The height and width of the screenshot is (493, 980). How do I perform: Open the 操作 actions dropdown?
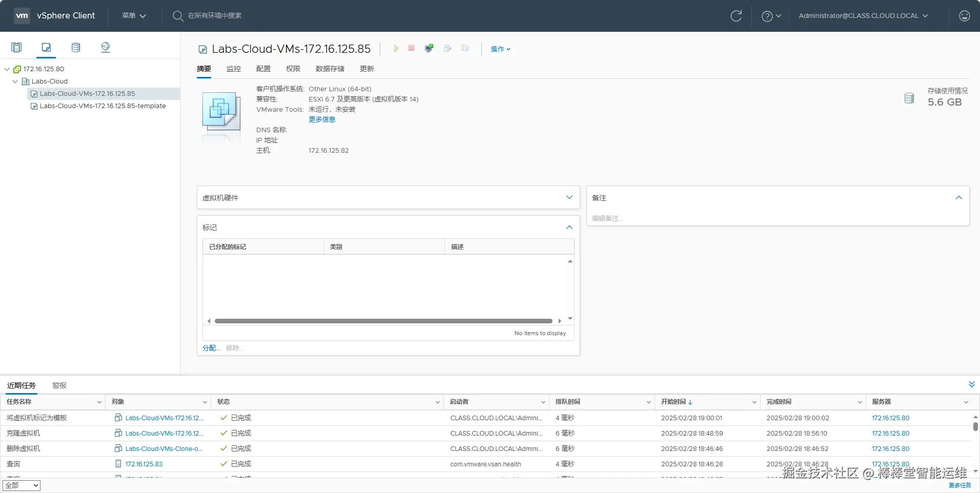click(501, 49)
